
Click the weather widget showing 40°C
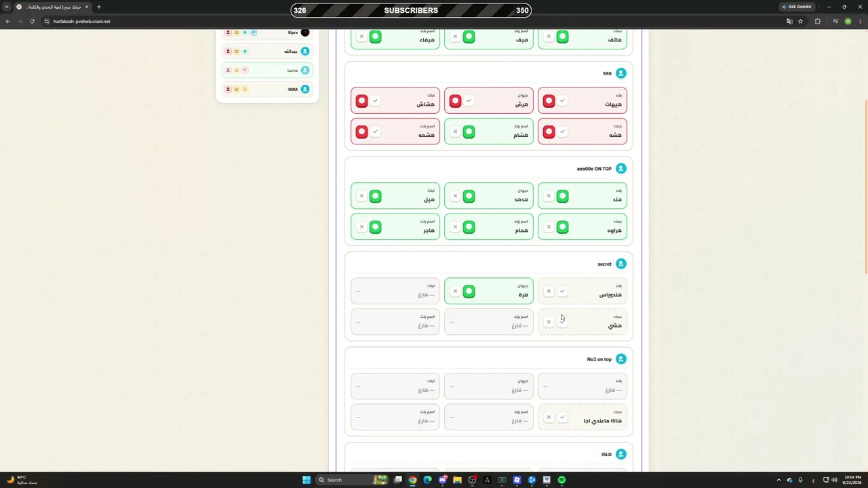pyautogui.click(x=20, y=480)
